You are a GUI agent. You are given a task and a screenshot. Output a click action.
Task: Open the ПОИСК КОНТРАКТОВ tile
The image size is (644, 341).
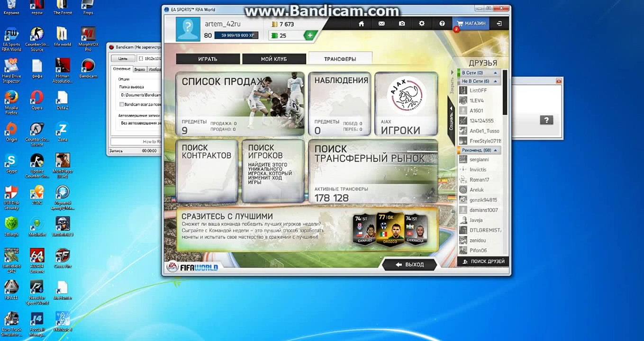207,171
